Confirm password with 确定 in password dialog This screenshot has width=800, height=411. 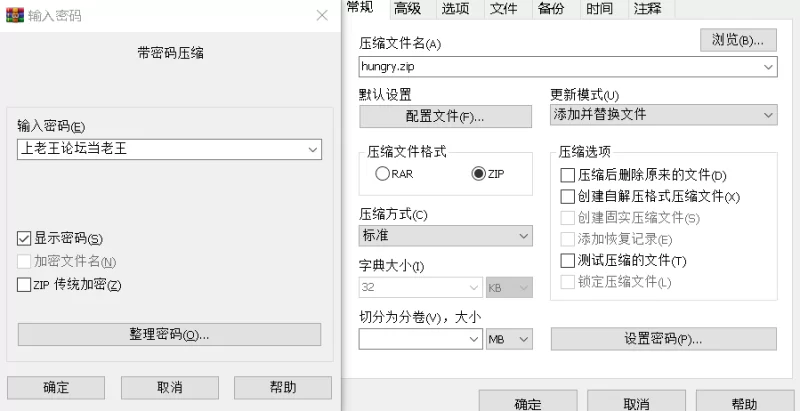coord(56,388)
